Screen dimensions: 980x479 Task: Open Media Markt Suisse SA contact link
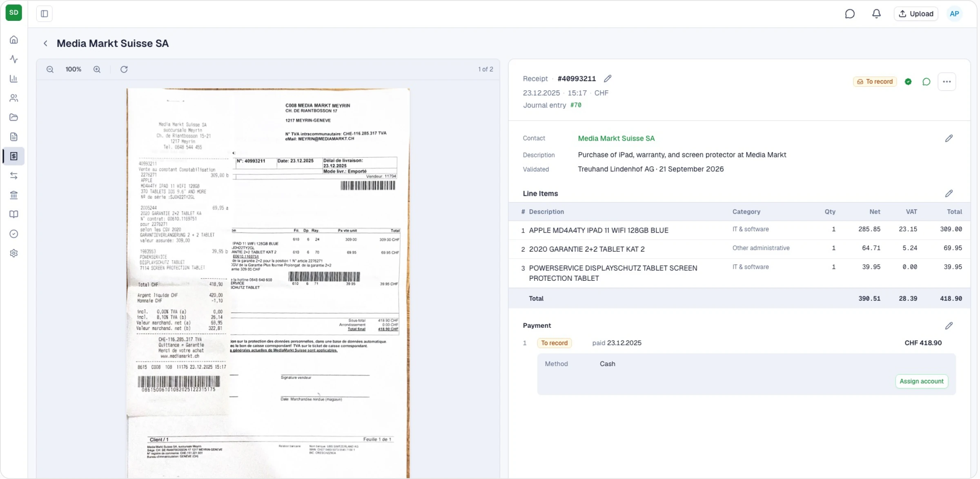tap(616, 139)
